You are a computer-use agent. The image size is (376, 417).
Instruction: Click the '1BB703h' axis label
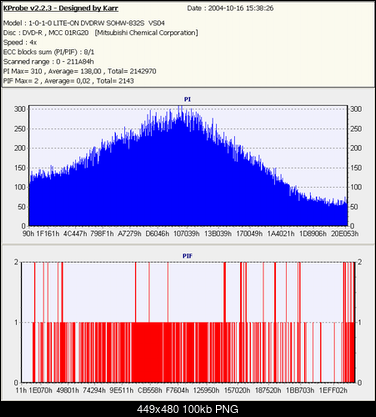[300, 390]
